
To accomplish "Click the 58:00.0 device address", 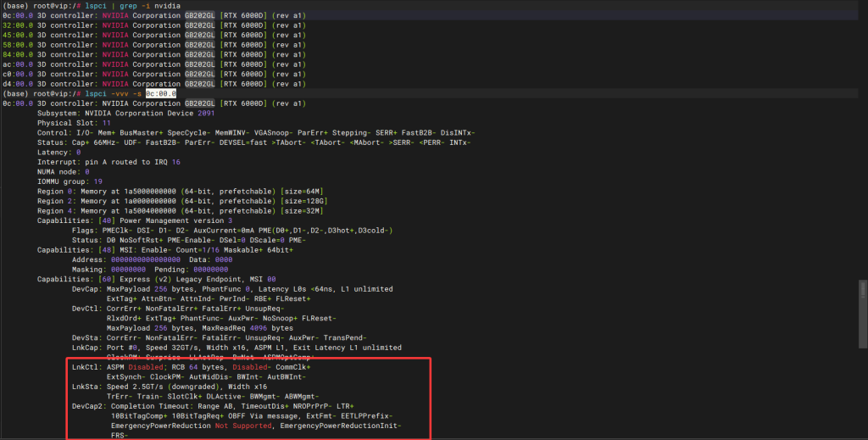I will (x=17, y=44).
